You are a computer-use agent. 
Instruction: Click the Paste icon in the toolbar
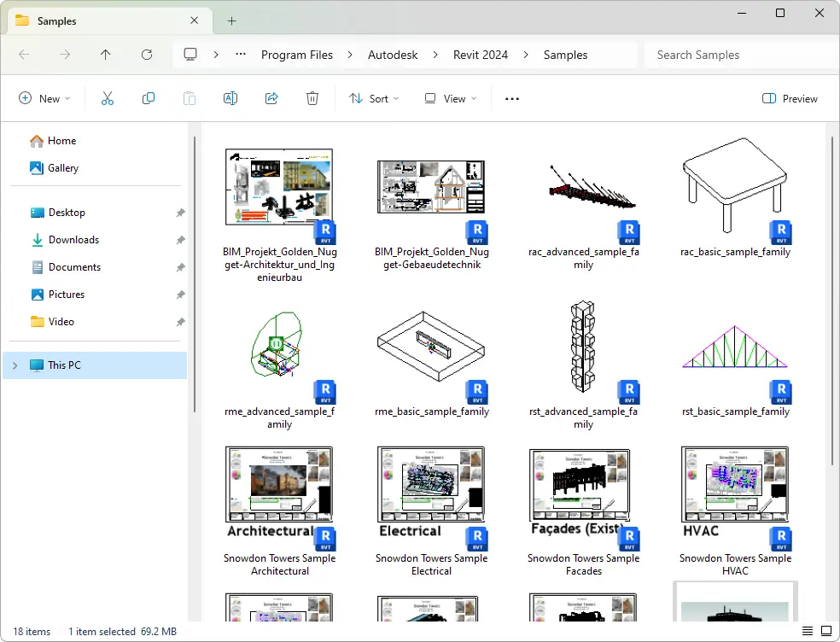point(190,98)
